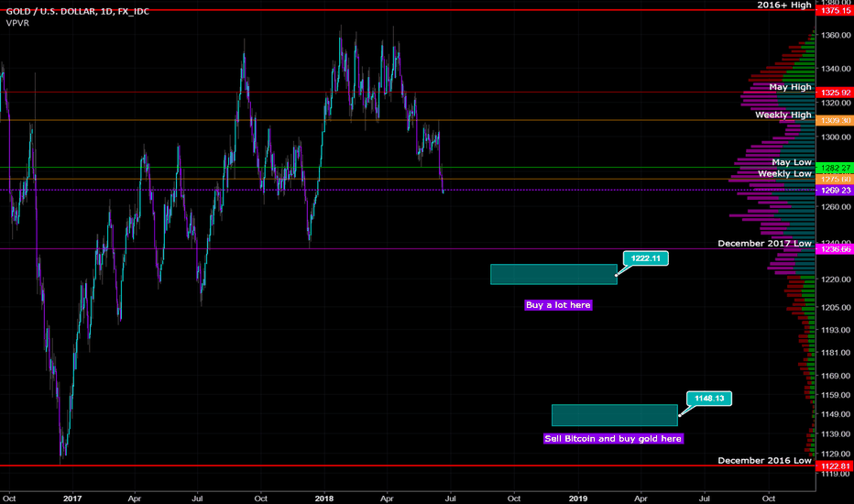Select the 1236.66 magenta price tag
The width and height of the screenshot is (854, 504).
tap(835, 249)
